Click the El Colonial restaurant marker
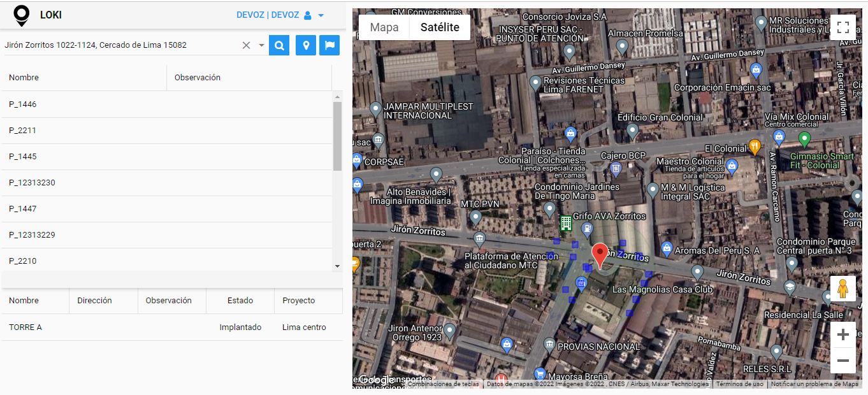 pyautogui.click(x=755, y=147)
